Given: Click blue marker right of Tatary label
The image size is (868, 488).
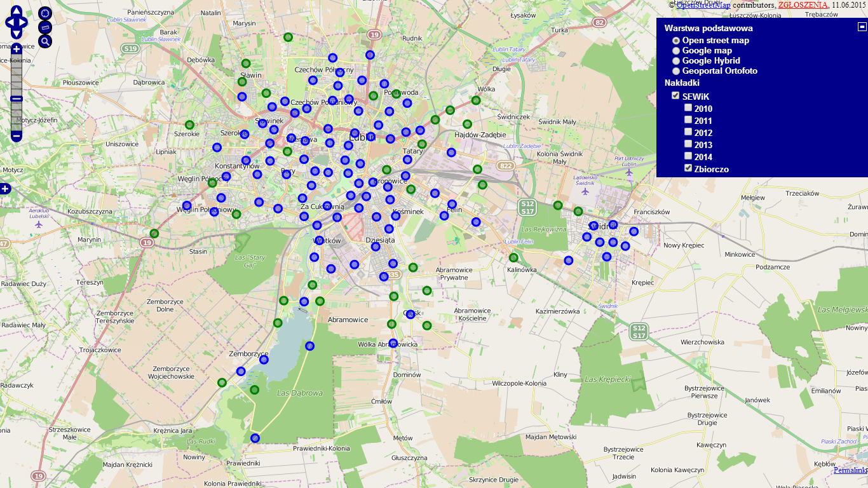Looking at the screenshot, I should tap(451, 152).
